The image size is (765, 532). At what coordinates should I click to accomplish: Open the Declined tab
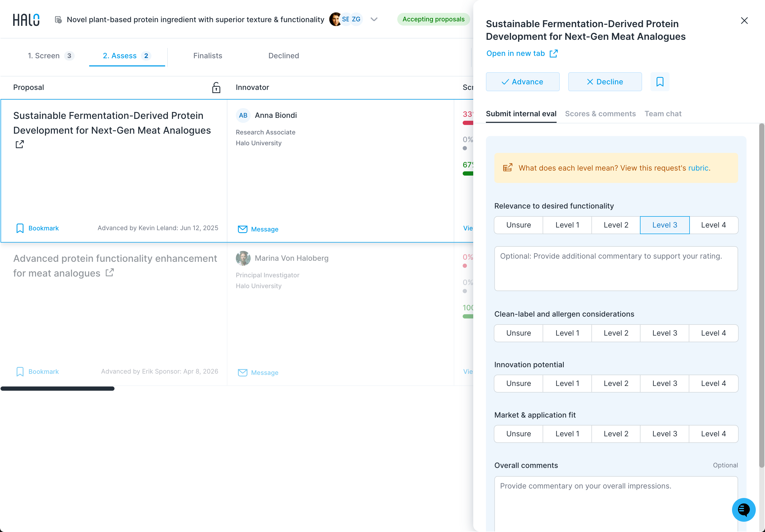(284, 56)
